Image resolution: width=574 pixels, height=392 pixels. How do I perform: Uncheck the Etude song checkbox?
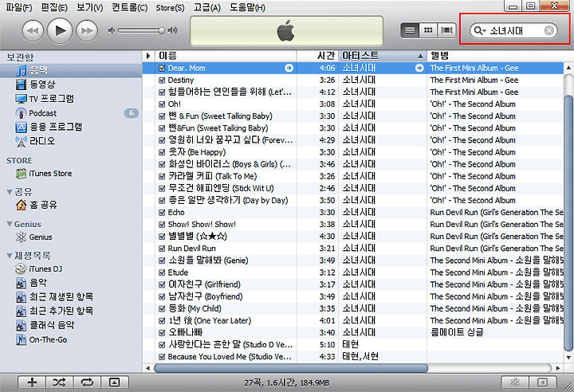coord(162,272)
